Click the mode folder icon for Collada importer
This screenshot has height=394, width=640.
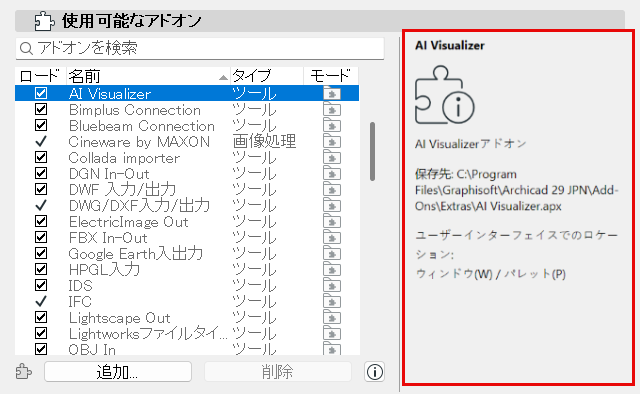[332, 157]
